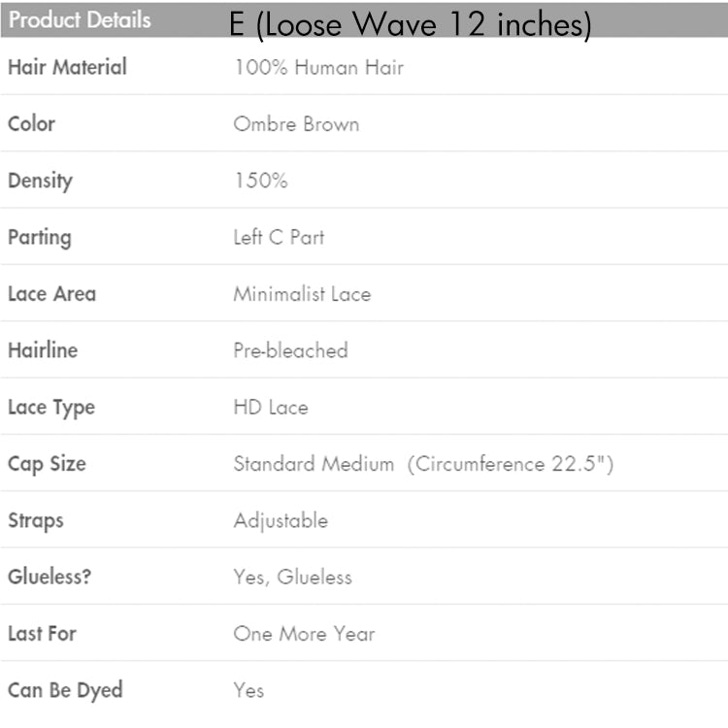Select the 'Minimalist Lace' value

point(302,293)
